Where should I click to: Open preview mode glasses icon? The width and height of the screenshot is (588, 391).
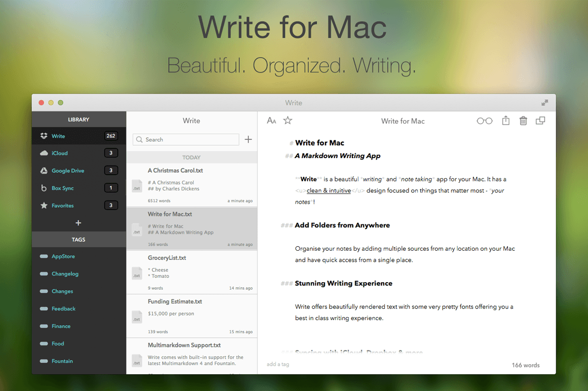click(485, 121)
